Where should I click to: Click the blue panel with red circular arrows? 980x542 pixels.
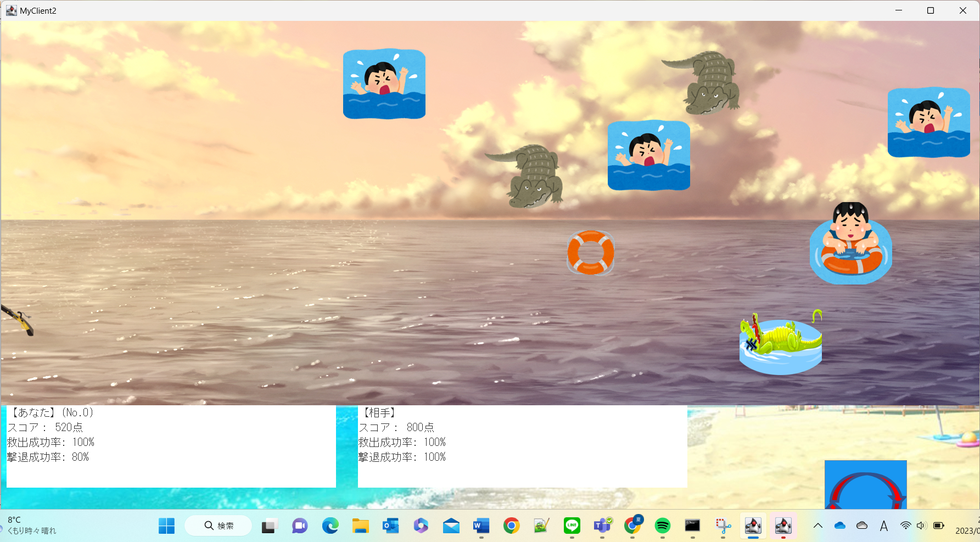tap(866, 484)
